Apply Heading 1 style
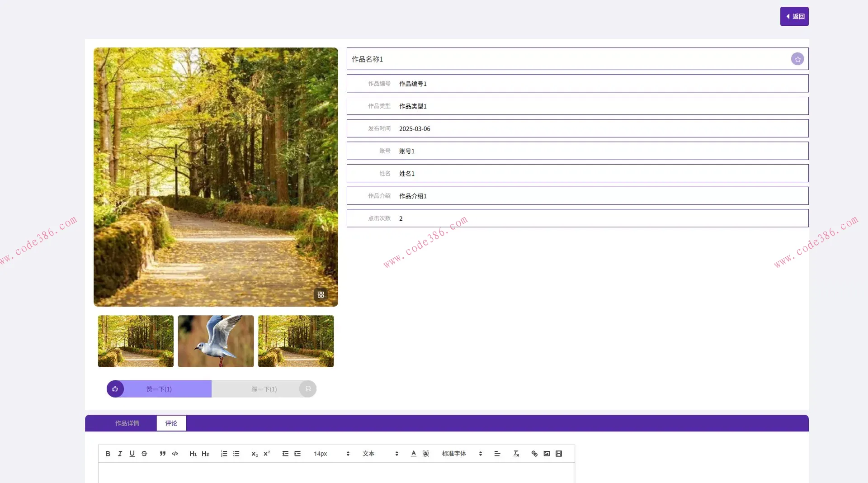The width and height of the screenshot is (868, 483). click(x=193, y=454)
